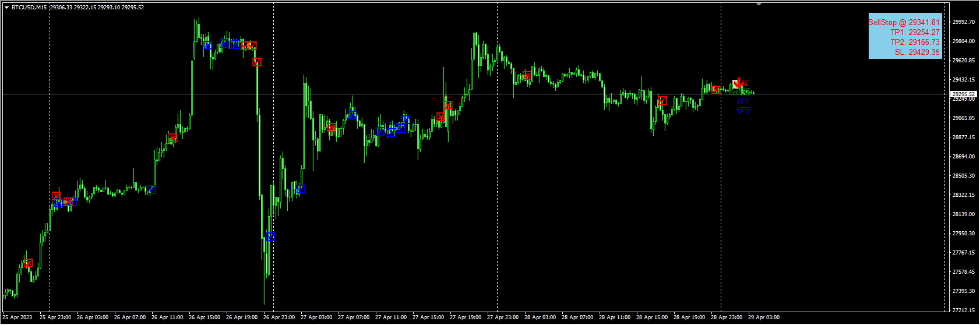This screenshot has width=980, height=325.
Task: Click the SL: 29429.35 info line
Action: [x=917, y=52]
